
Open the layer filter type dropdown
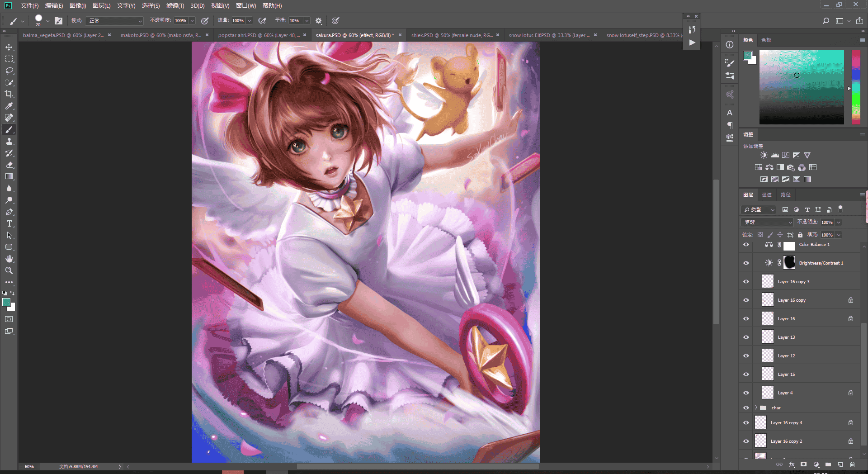point(759,210)
